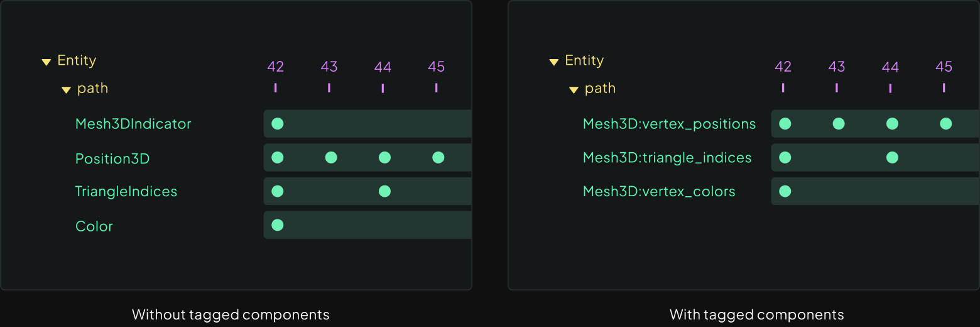
Task: Click Mesh3D:vertex_positions data point at frame 45
Action: tap(945, 124)
